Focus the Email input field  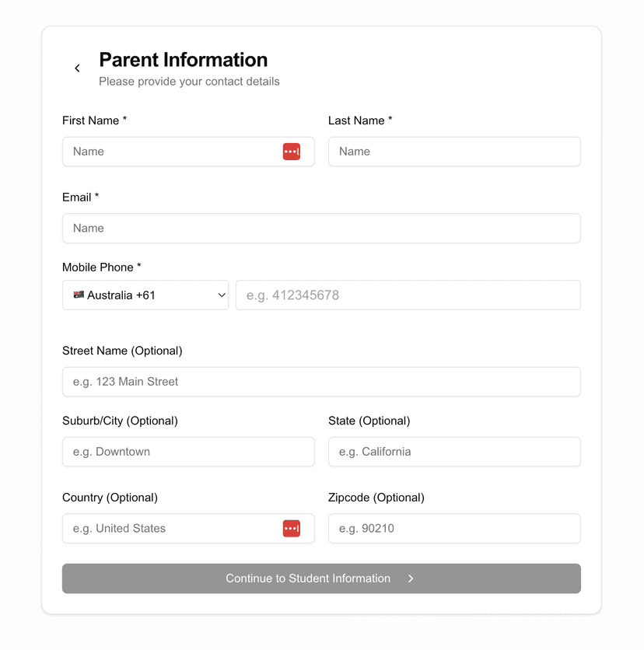[321, 228]
